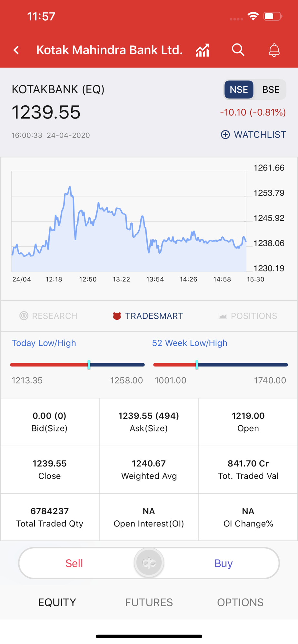Image resolution: width=298 pixels, height=644 pixels.
Task: Tap the center swap icon between Sell and Buy
Action: [149, 563]
